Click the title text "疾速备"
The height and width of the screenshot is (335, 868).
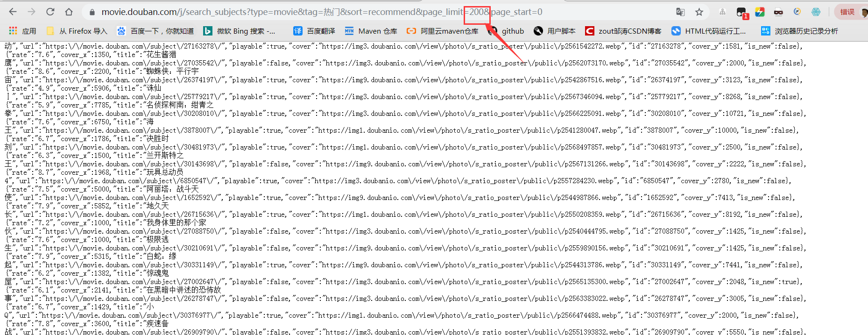(158, 324)
